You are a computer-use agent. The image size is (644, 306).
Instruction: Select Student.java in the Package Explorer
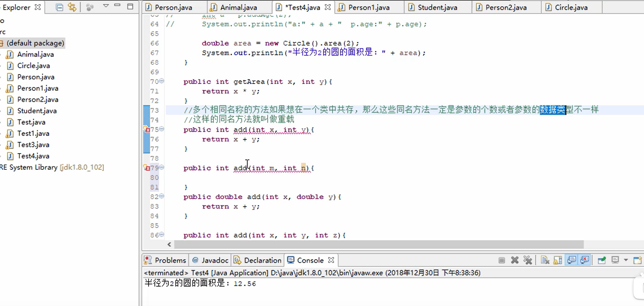coord(37,111)
